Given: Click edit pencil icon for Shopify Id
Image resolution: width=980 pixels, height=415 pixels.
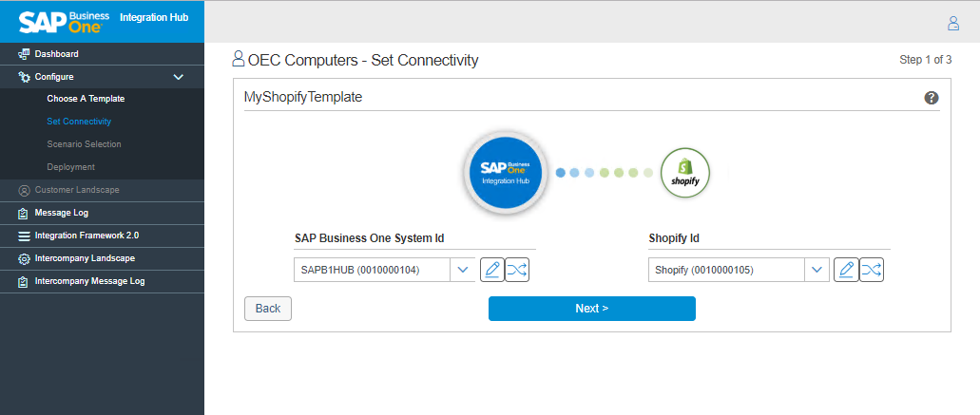Looking at the screenshot, I should (845, 270).
